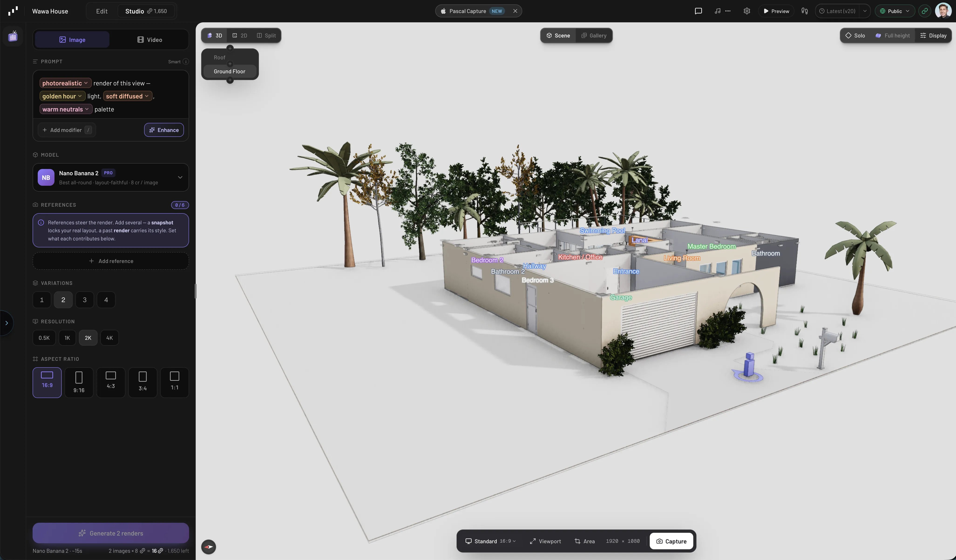The image size is (956, 560).
Task: Add level below Ground Floor with plus icon
Action: 230,80
